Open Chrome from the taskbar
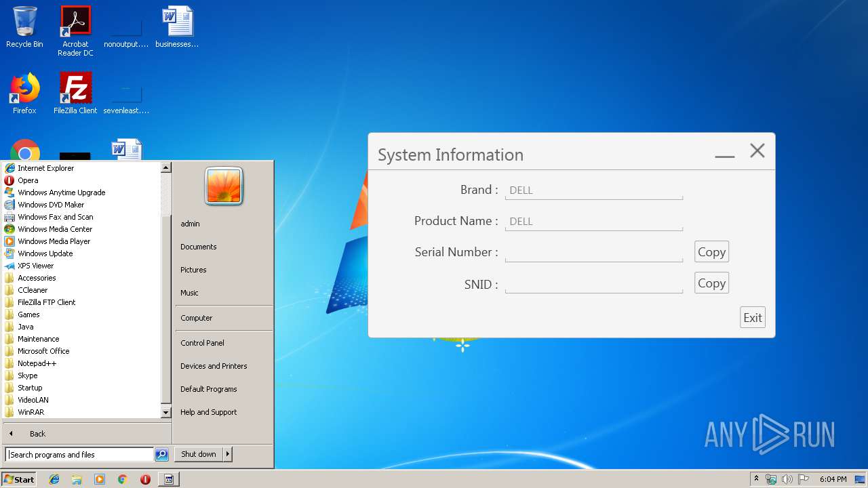This screenshot has width=868, height=488. coord(122,479)
